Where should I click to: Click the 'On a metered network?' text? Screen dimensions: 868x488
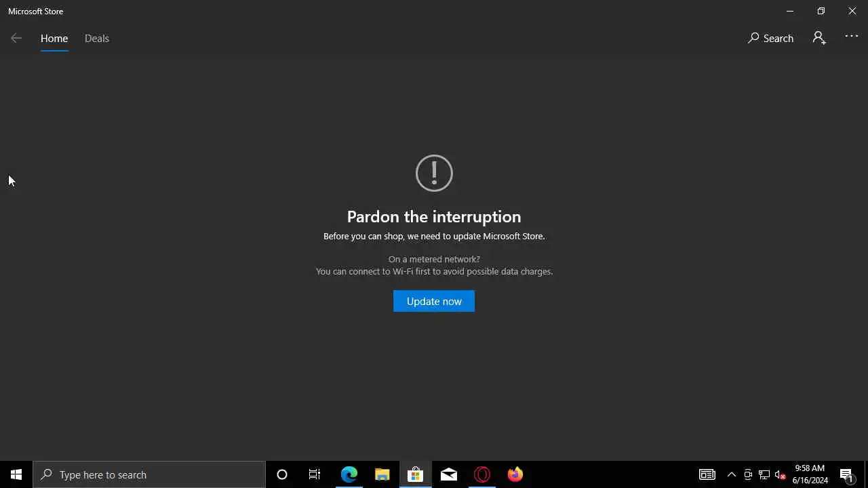434,259
